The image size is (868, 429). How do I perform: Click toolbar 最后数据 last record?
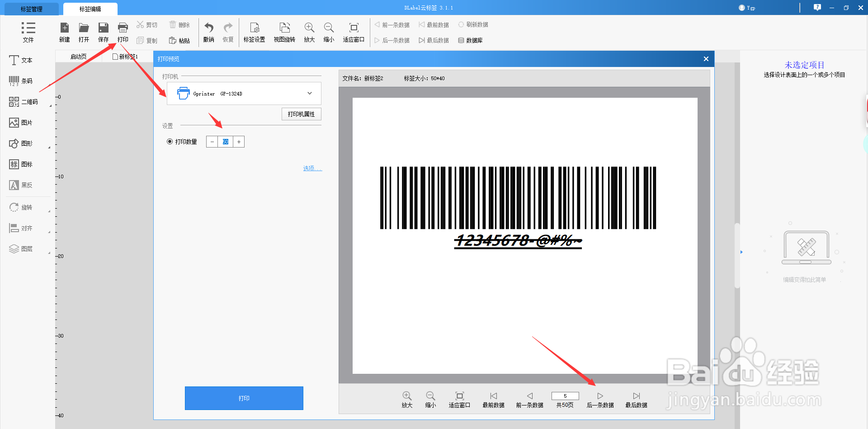pyautogui.click(x=434, y=40)
